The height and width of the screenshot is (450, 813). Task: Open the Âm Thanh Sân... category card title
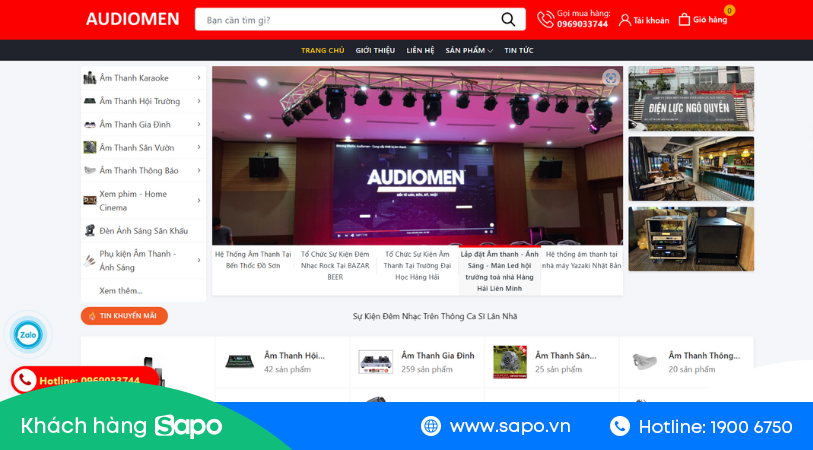(566, 356)
